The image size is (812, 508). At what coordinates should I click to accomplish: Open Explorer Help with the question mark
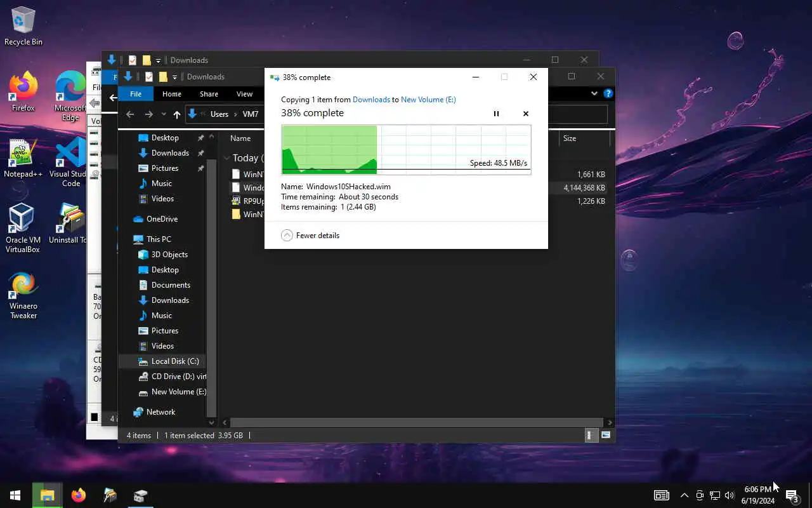(608, 93)
